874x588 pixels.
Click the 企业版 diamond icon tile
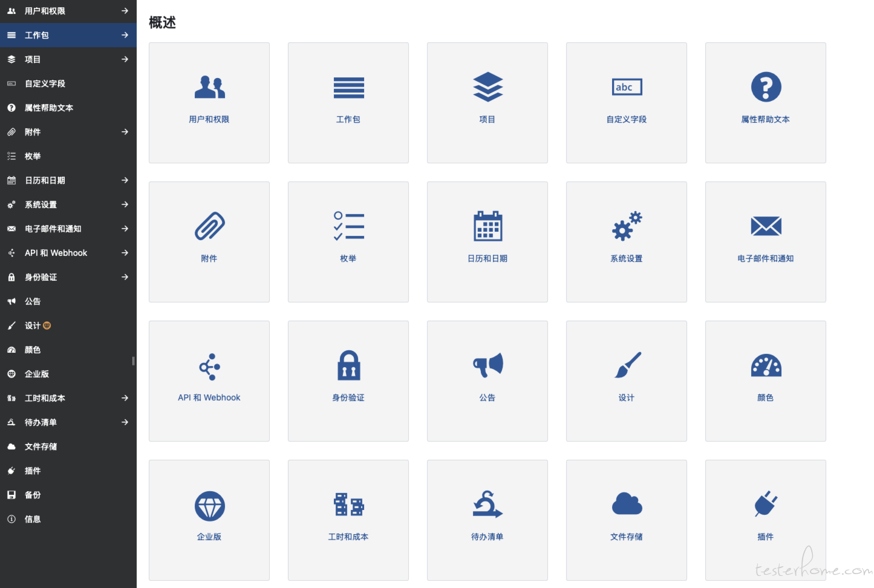(x=209, y=520)
